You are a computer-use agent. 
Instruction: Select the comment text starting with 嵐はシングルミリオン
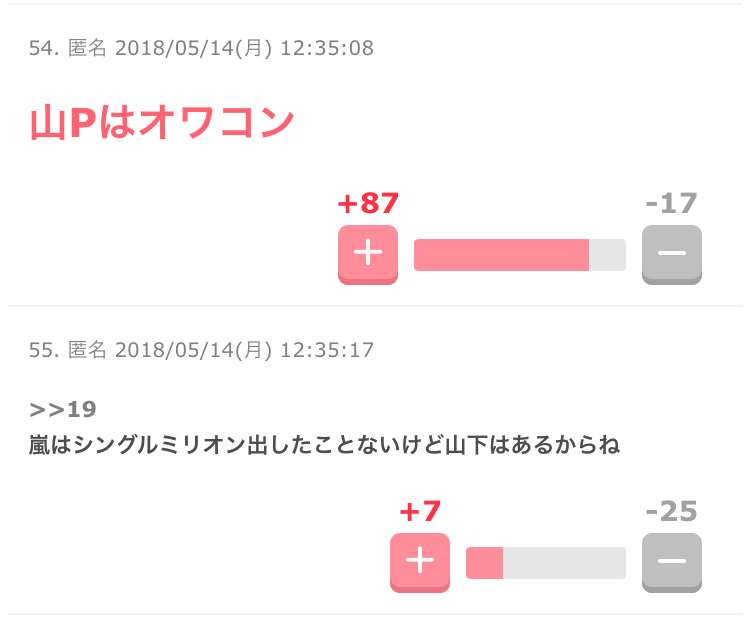[x=324, y=444]
